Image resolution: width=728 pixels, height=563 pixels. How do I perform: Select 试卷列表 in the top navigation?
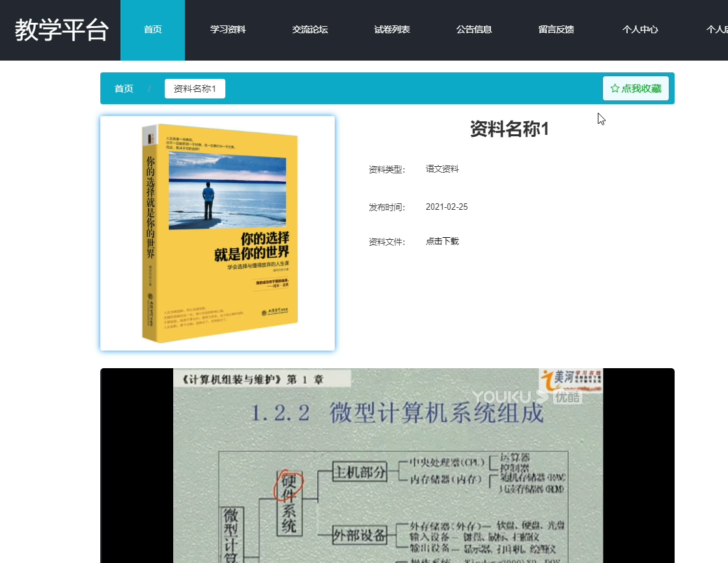(392, 30)
